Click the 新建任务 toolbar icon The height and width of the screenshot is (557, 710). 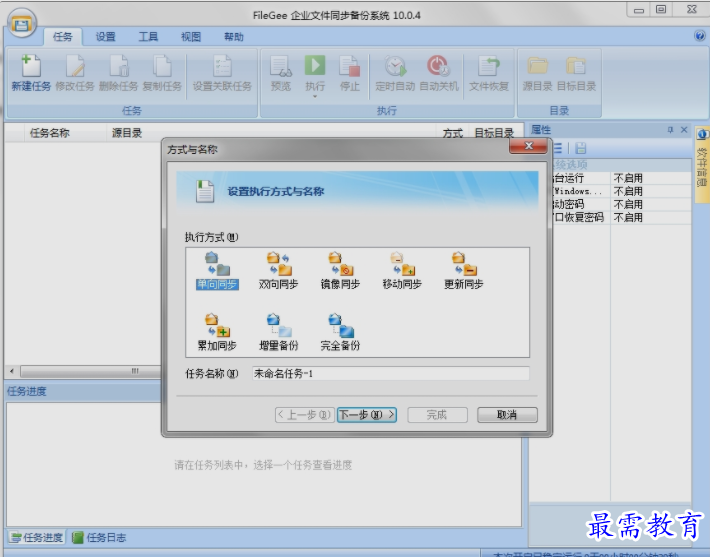click(x=31, y=66)
